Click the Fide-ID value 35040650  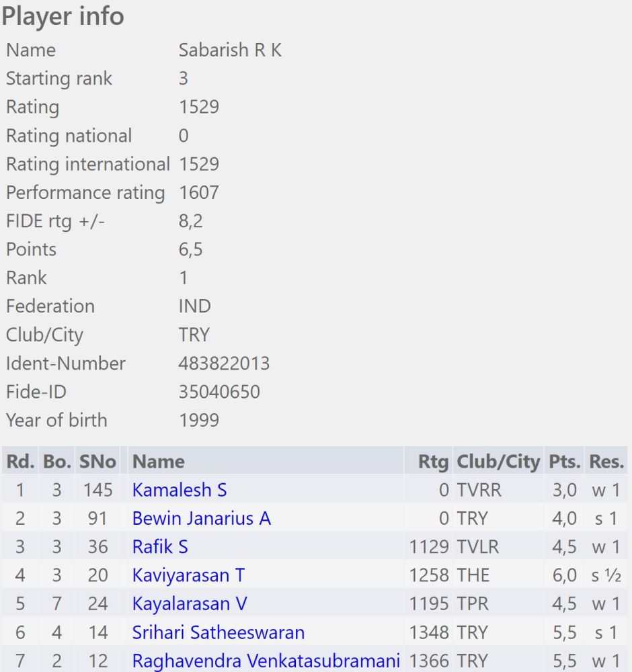219,392
